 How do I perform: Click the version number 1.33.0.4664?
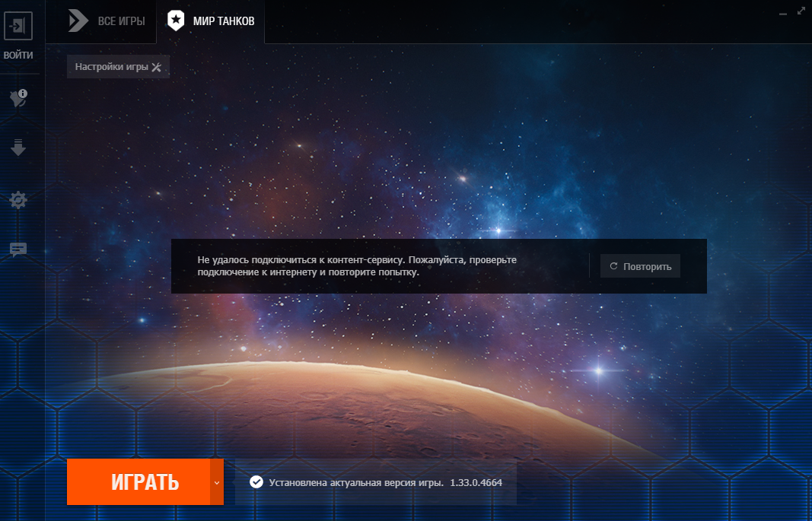pyautogui.click(x=476, y=483)
